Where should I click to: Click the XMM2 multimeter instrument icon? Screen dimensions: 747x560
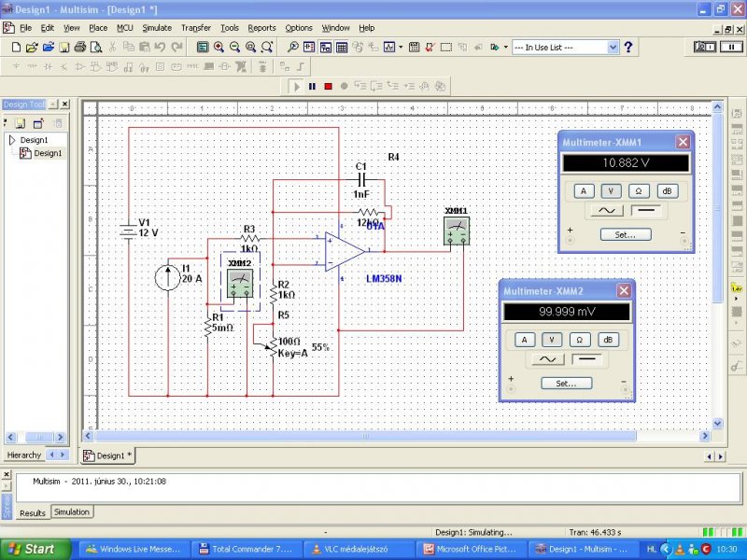point(240,284)
